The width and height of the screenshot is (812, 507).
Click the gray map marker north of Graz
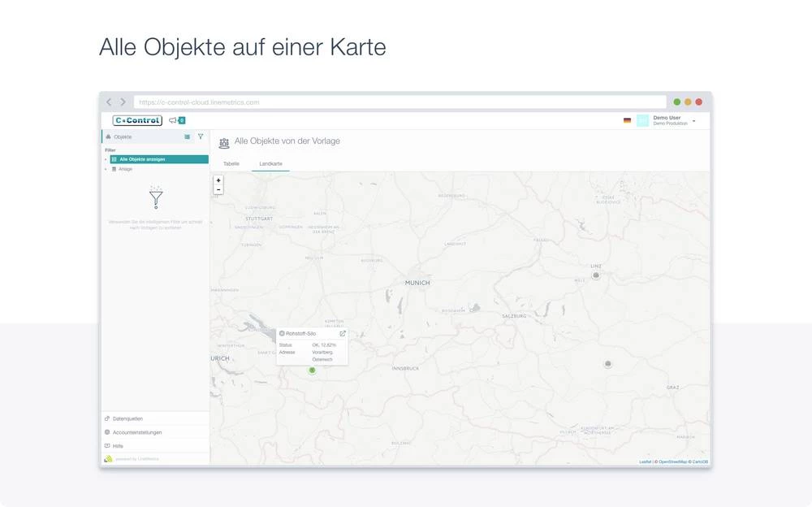(x=607, y=364)
